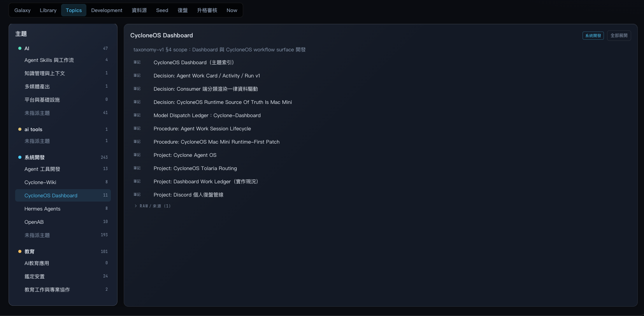Open Procedure: CycloneOS Mac Mini Runtime-First Patch
This screenshot has height=316, width=644.
point(216,142)
